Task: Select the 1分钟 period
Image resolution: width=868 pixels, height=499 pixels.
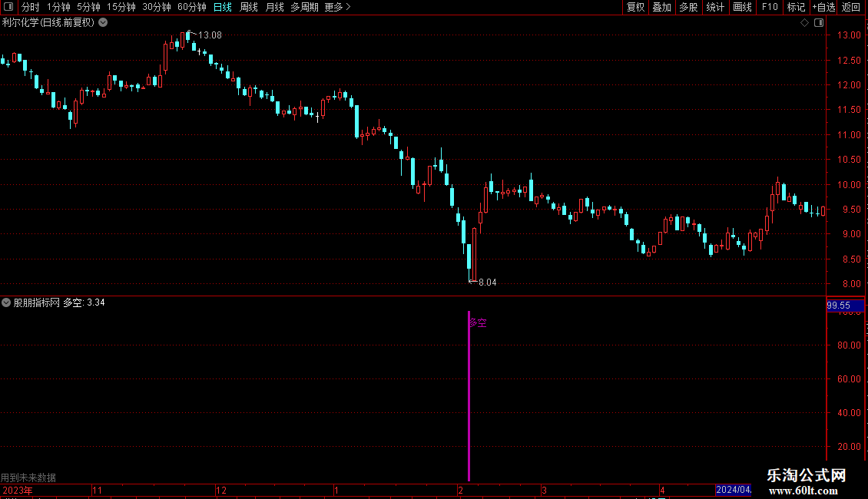Action: pyautogui.click(x=58, y=7)
